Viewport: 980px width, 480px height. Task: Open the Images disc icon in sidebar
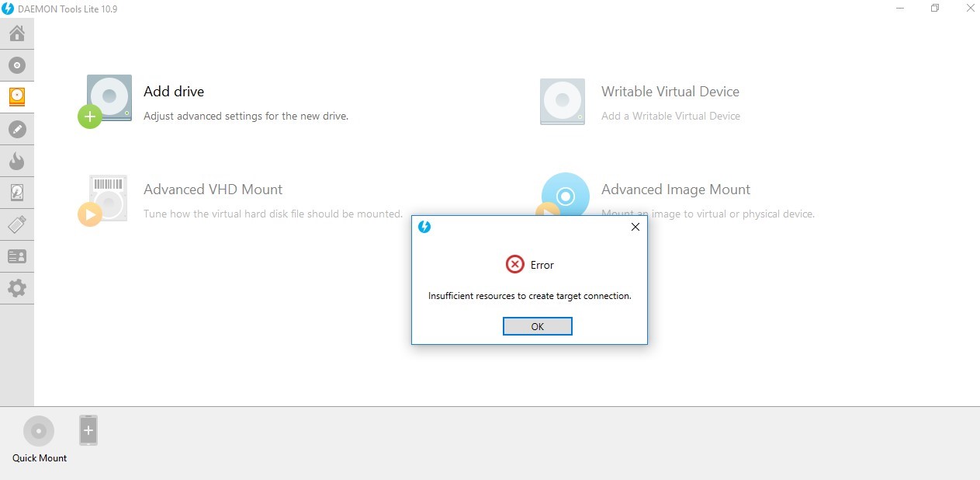[16, 65]
